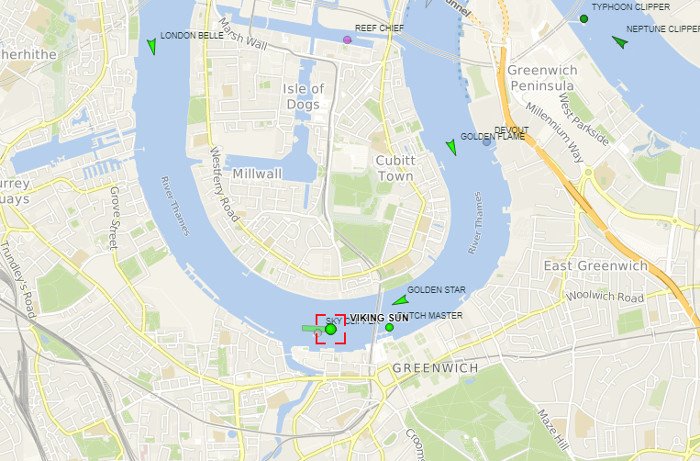The height and width of the screenshot is (461, 700).
Task: Click the small gray vessel marker beside Viking Sun
Action: (x=318, y=333)
